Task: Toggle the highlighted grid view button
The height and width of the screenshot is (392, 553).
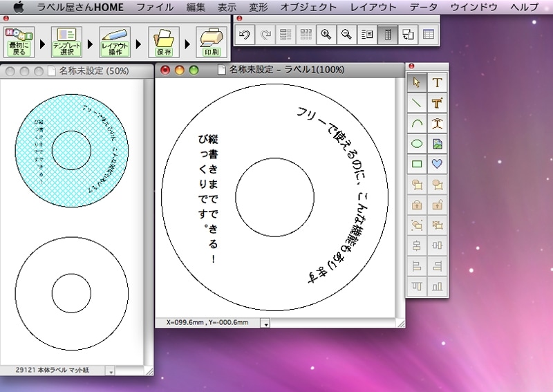Action: pyautogui.click(x=388, y=35)
